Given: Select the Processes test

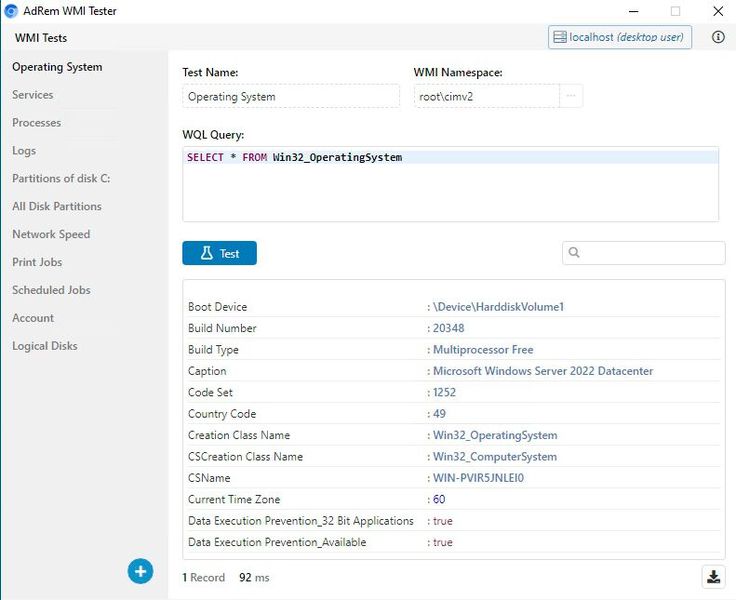Looking at the screenshot, I should pyautogui.click(x=37, y=123).
